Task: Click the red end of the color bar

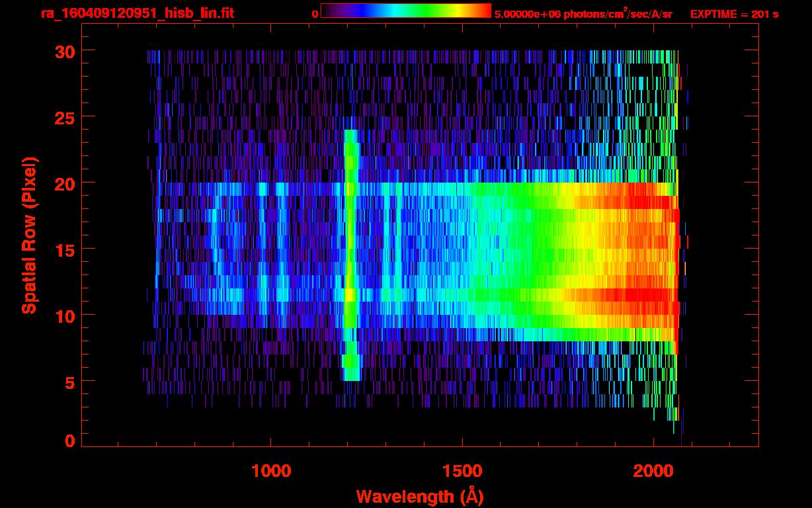Action: pos(483,11)
